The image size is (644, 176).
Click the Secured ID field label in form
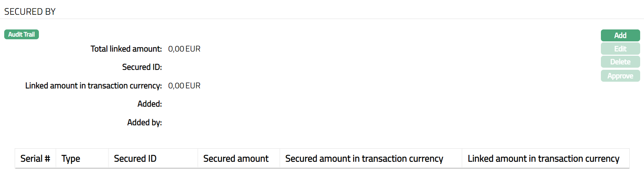pos(142,67)
